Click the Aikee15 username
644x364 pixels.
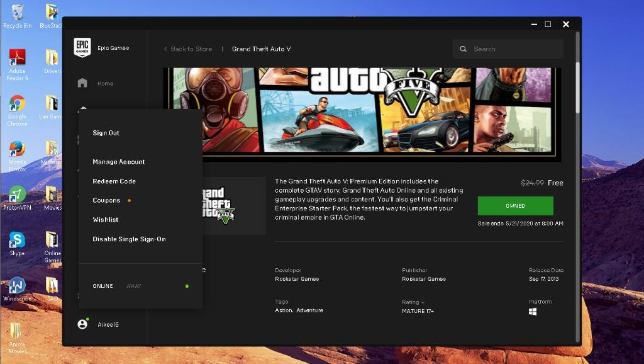tap(108, 324)
